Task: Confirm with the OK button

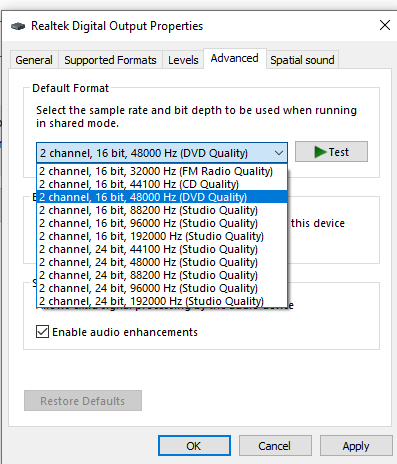Action: point(194,446)
